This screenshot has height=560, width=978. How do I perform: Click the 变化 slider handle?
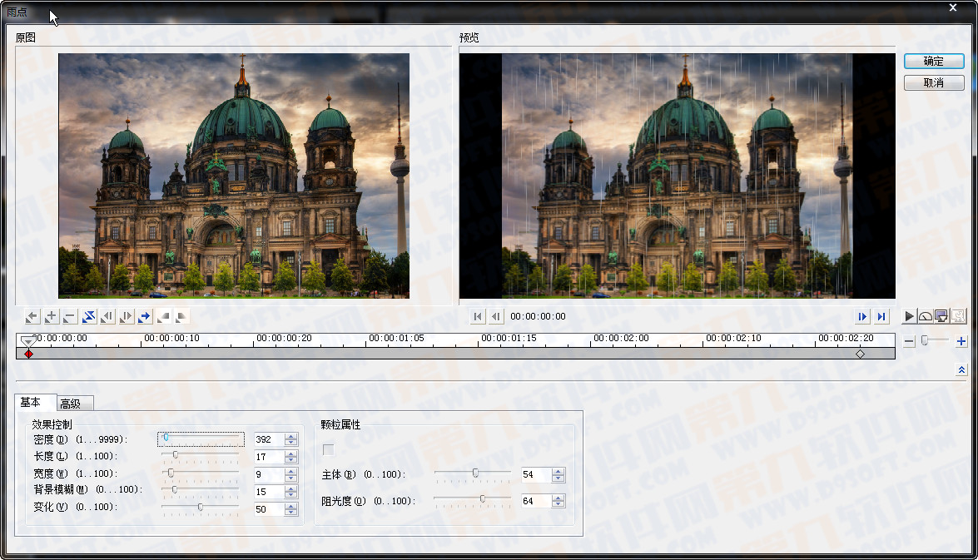point(201,507)
